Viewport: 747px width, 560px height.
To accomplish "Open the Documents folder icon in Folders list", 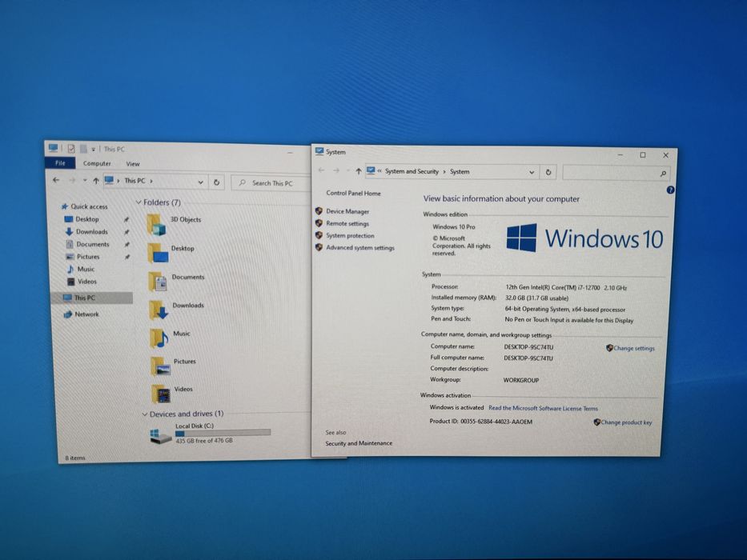I will pyautogui.click(x=157, y=282).
